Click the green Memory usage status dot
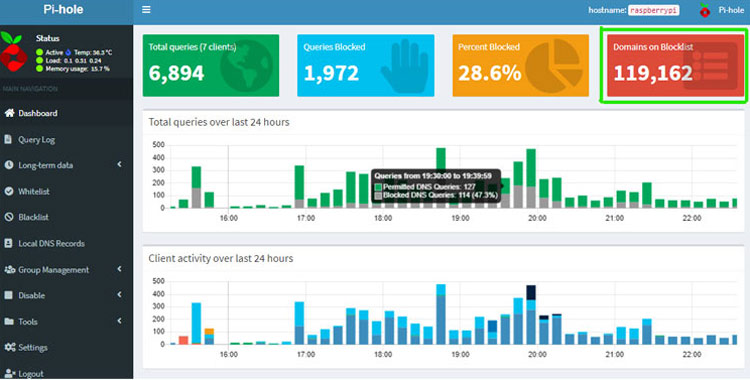750x380 pixels. tap(39, 68)
